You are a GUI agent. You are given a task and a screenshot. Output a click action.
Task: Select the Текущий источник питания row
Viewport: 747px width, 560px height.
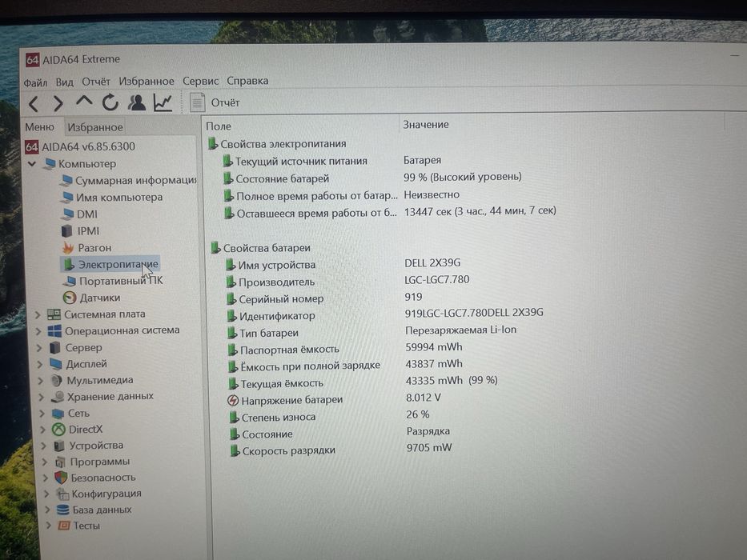coord(295,162)
